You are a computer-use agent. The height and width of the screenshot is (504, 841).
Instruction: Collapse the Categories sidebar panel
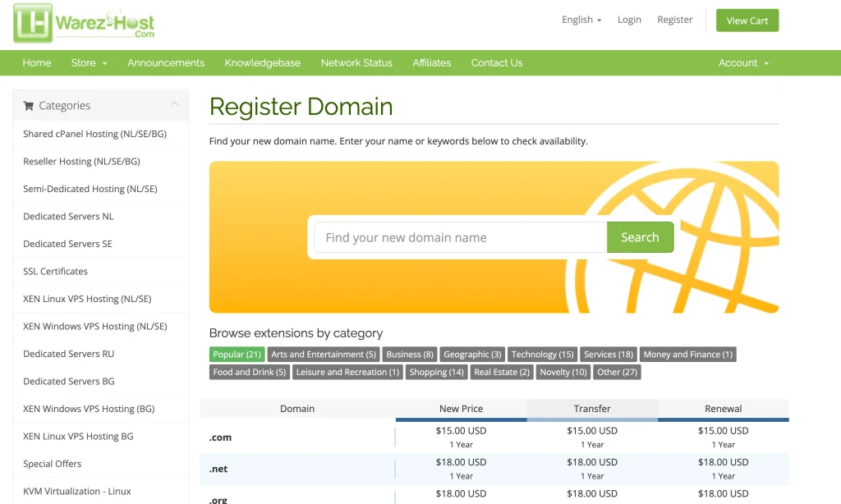click(x=173, y=104)
